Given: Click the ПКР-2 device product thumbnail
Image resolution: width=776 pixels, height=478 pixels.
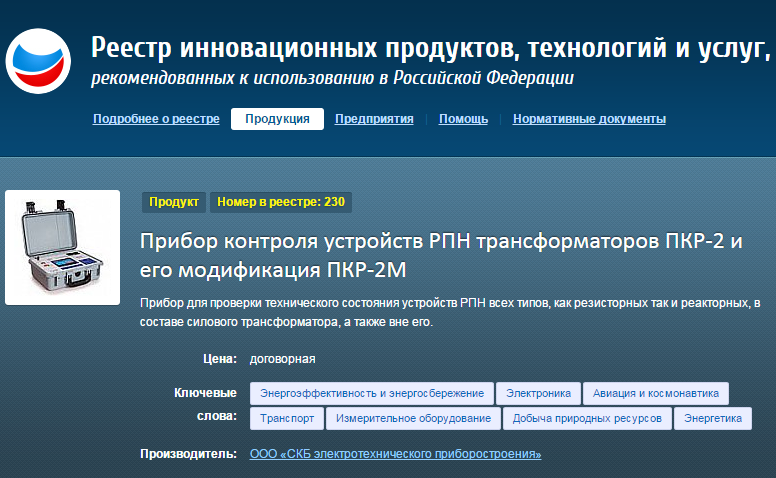Looking at the screenshot, I should (x=62, y=247).
